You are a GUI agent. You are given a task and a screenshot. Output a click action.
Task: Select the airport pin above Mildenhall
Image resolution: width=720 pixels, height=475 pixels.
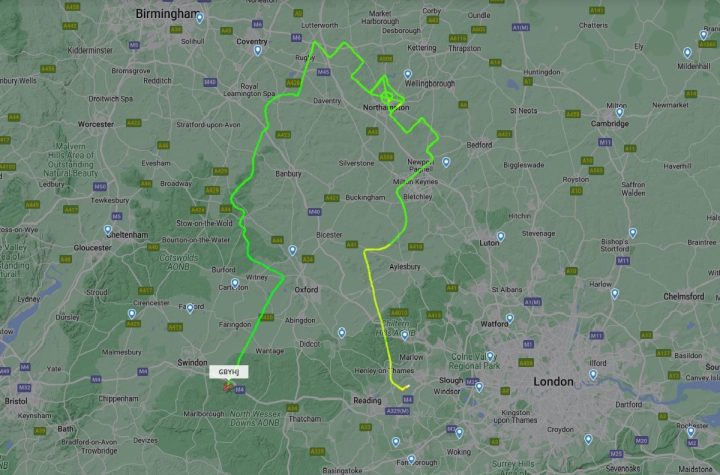pyautogui.click(x=687, y=53)
